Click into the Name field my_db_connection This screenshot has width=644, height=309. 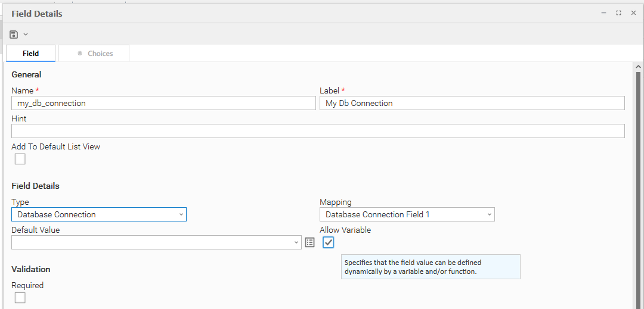pos(163,103)
